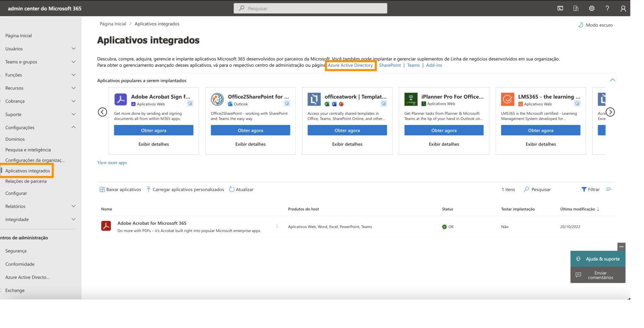Open Conformidade admin center
Screen dimensions: 644x328
(20, 264)
